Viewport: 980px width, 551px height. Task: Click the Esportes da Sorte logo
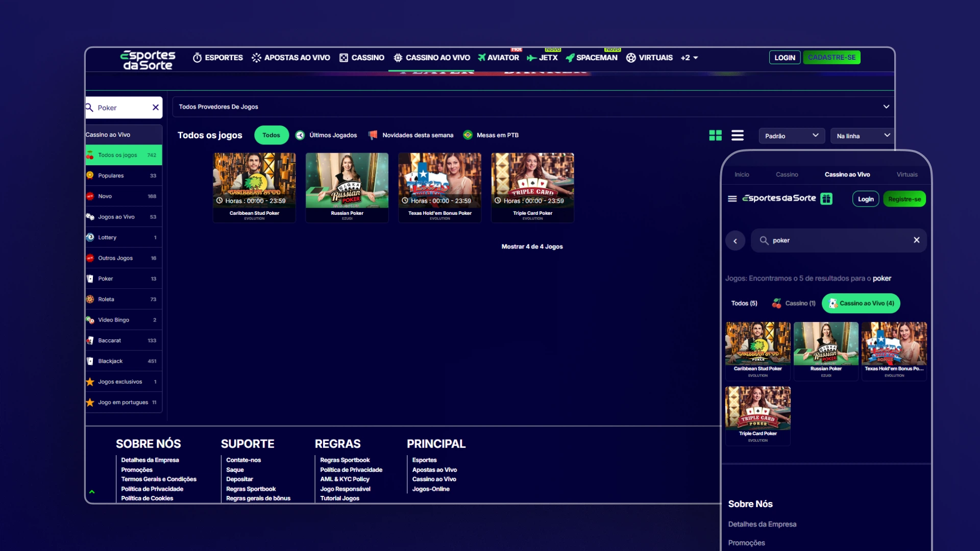click(148, 60)
